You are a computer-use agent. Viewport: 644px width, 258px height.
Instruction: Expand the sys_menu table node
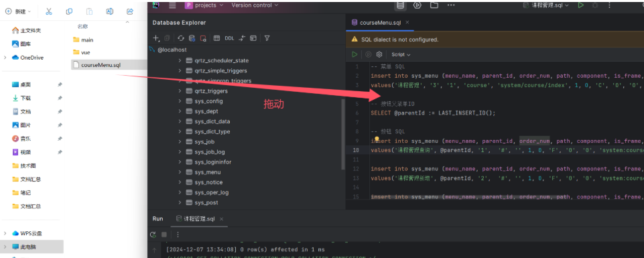click(180, 172)
